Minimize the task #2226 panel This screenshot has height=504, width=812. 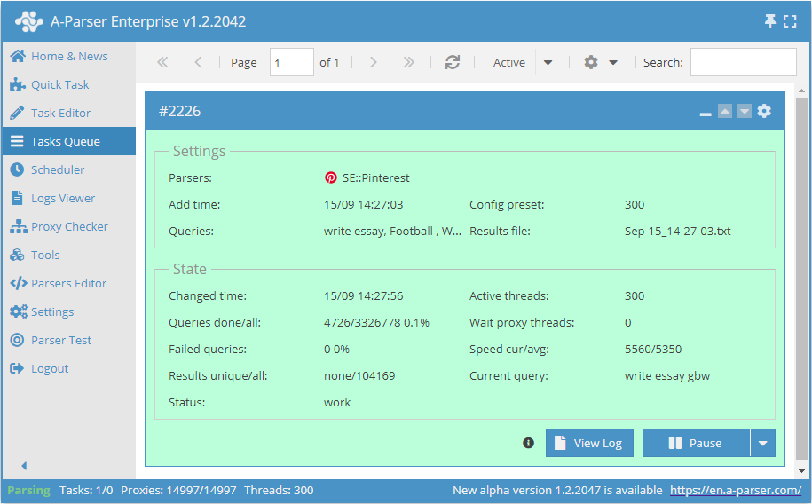706,113
